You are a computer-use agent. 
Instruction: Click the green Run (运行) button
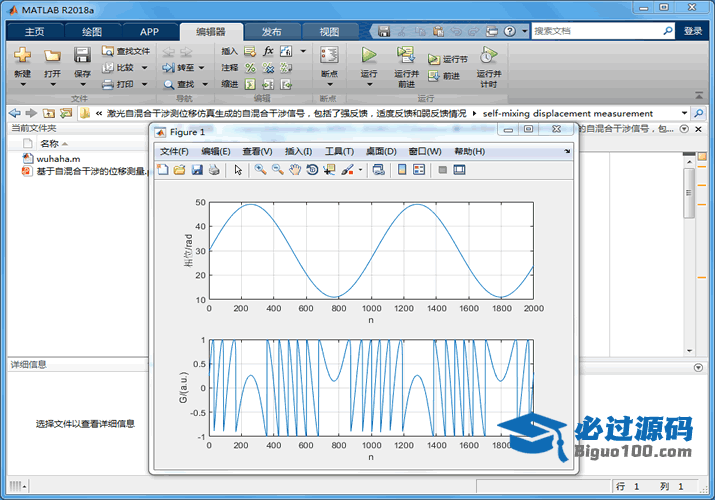click(369, 56)
